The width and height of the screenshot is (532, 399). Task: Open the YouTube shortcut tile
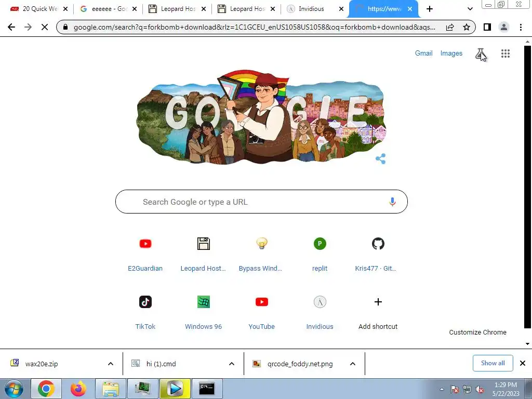pos(262,312)
